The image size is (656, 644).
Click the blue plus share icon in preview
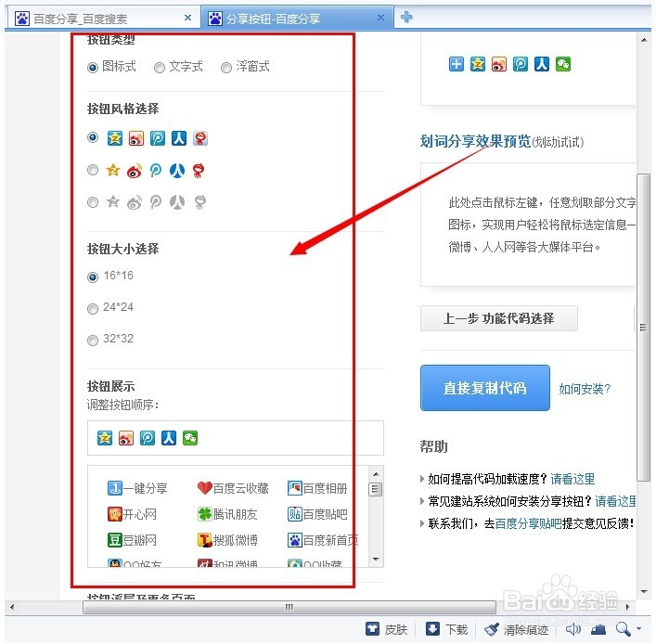[456, 64]
